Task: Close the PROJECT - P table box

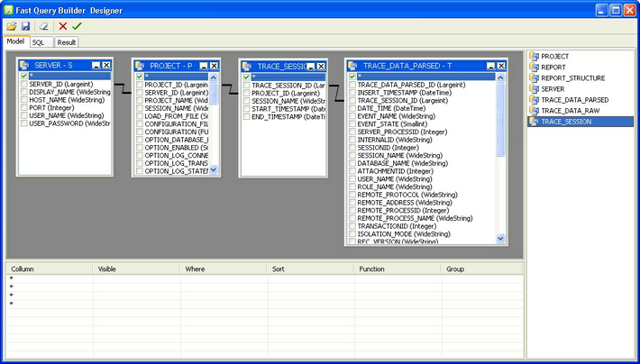Action: click(x=214, y=66)
